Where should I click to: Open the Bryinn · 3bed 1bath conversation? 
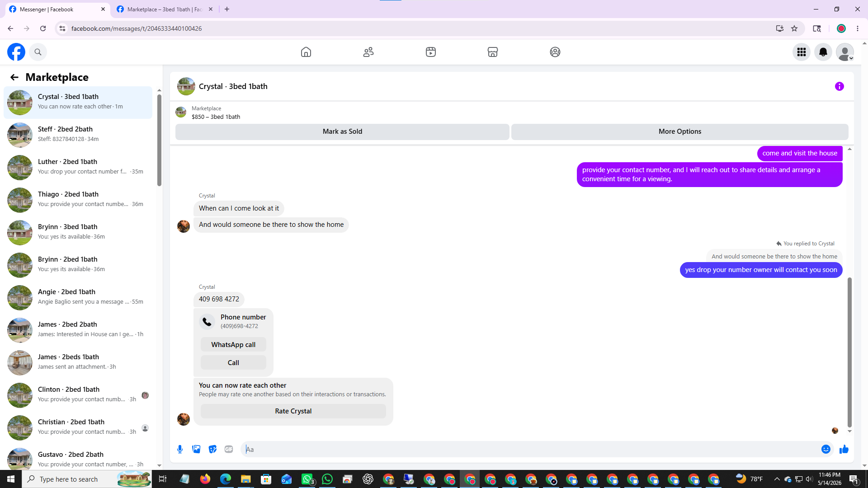pos(78,233)
